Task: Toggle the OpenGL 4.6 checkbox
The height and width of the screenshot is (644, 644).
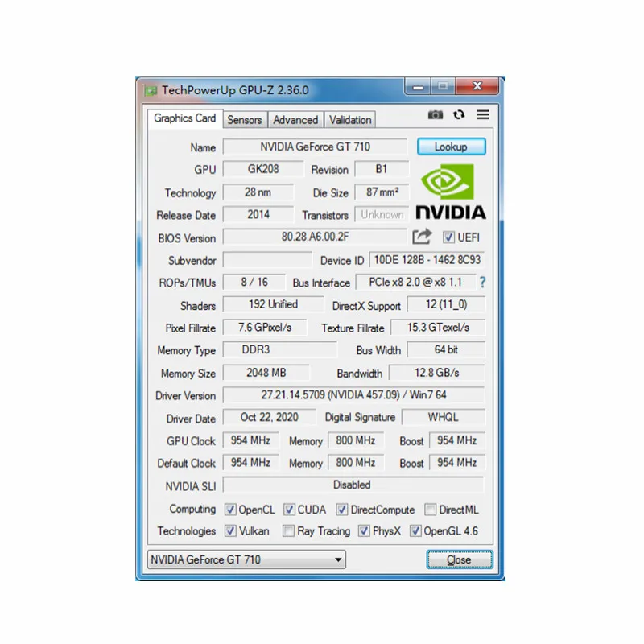Action: 415,531
